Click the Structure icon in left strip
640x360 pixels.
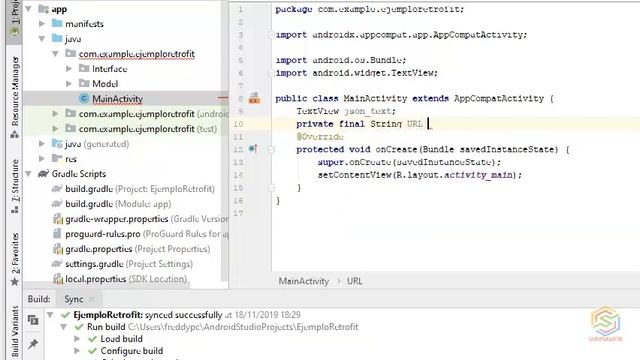(x=15, y=209)
